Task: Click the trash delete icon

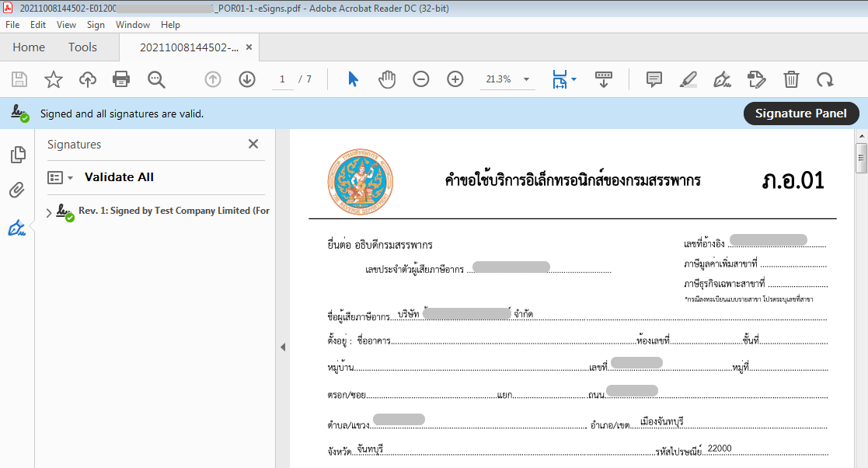Action: tap(791, 79)
